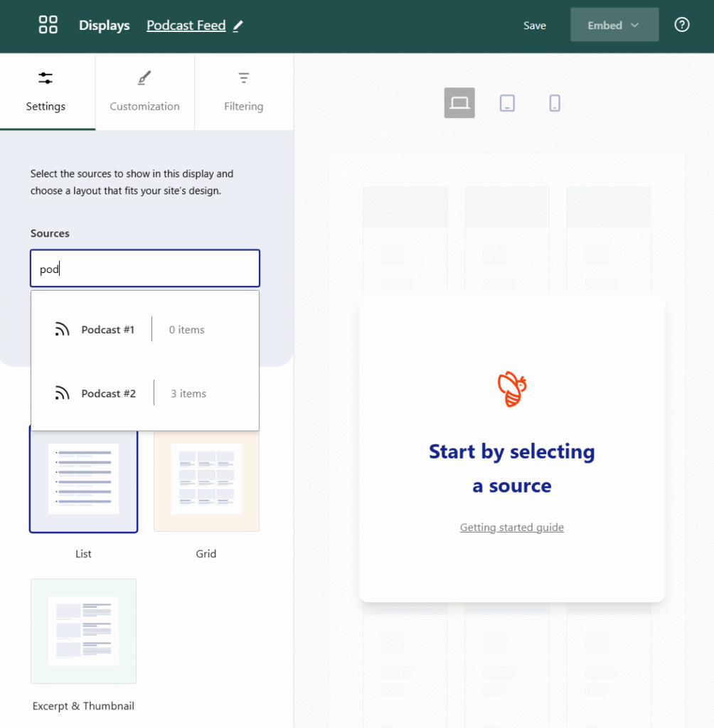Switch preview to desktop device icon
This screenshot has width=714, height=728.
(x=459, y=103)
